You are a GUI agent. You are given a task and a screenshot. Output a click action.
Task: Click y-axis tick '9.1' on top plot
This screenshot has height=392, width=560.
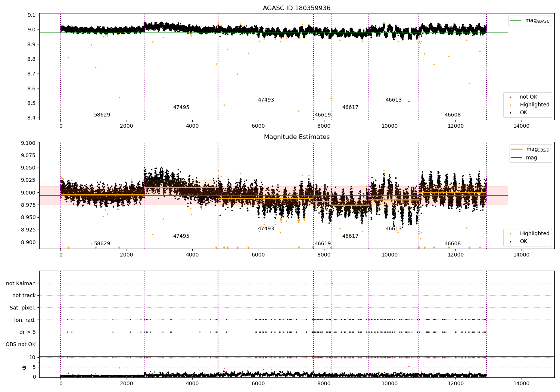(x=32, y=15)
